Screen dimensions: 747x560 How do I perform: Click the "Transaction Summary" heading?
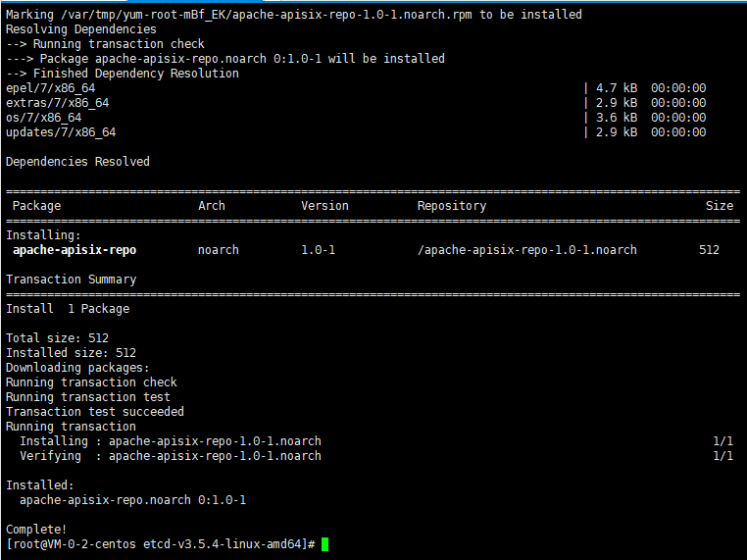(x=71, y=280)
